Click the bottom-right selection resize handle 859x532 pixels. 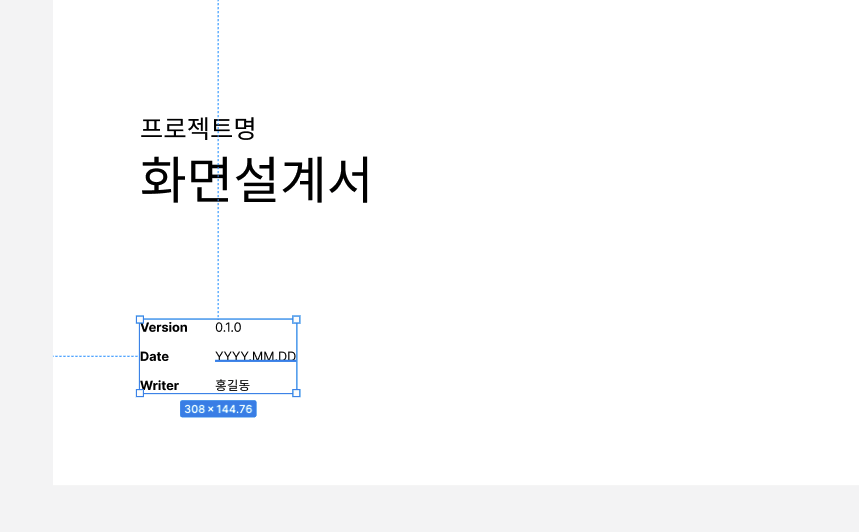point(296,393)
